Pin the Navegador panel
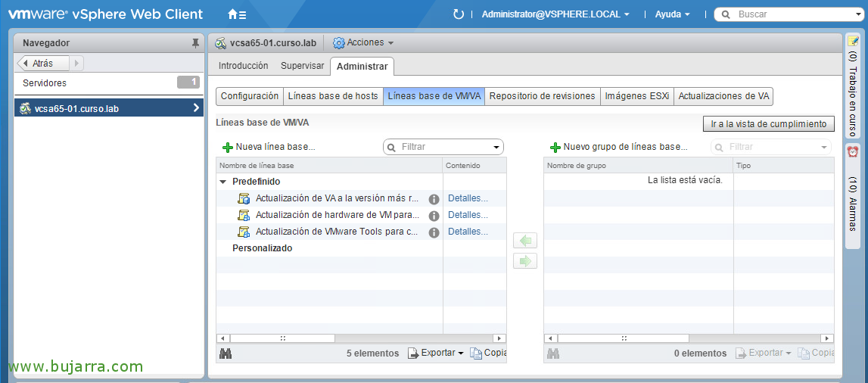Image resolution: width=868 pixels, height=383 pixels. [195, 43]
